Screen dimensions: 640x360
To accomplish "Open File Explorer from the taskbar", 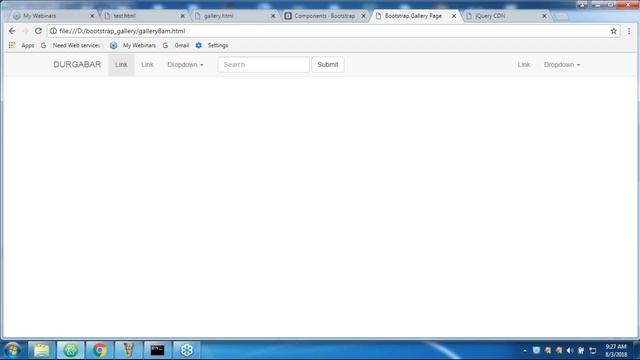I will (41, 350).
